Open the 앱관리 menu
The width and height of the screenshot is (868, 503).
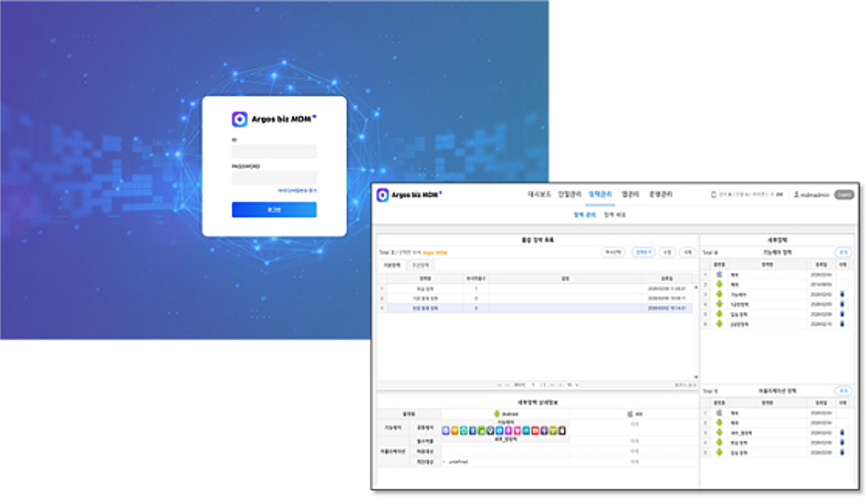(x=629, y=195)
